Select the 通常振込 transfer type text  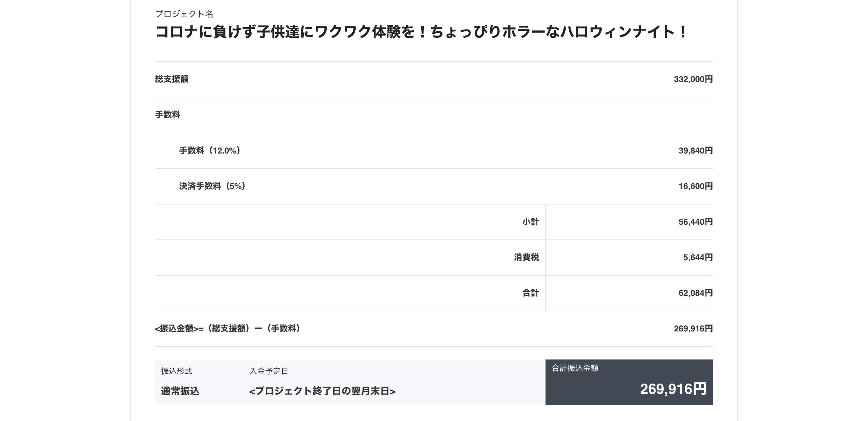[x=180, y=391]
